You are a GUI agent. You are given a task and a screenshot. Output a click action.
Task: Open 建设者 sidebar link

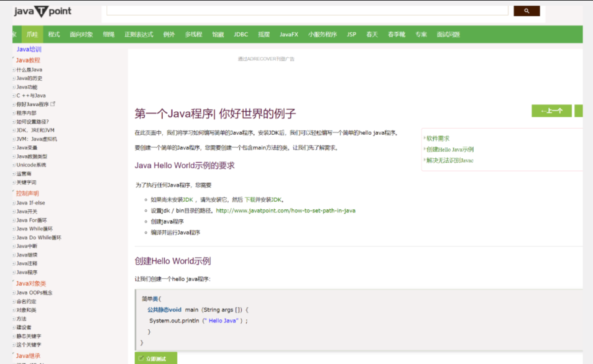(24, 327)
